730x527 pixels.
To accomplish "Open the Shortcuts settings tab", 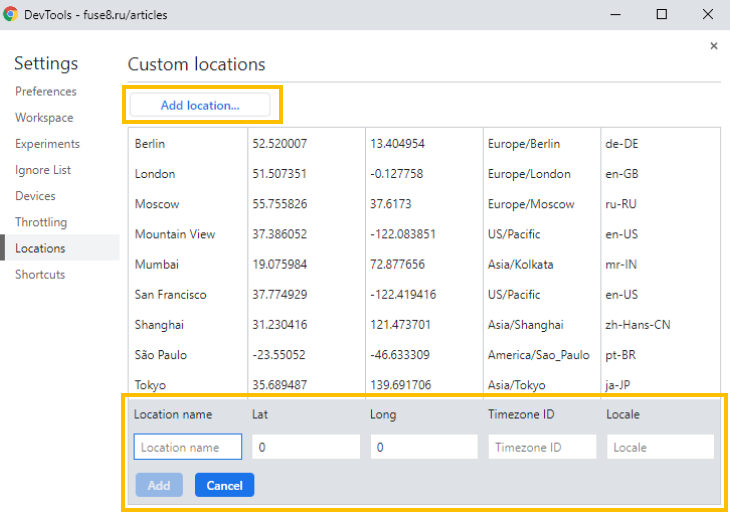I will coord(40,275).
